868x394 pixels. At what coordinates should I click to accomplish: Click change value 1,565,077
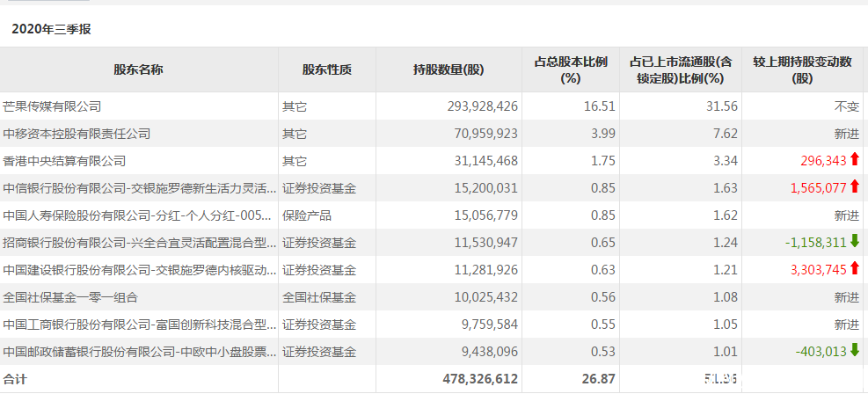tap(819, 188)
